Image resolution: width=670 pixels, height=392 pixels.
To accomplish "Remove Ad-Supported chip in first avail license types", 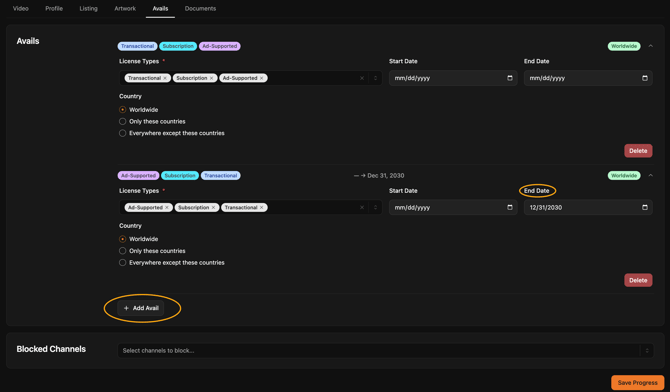I will click(262, 78).
